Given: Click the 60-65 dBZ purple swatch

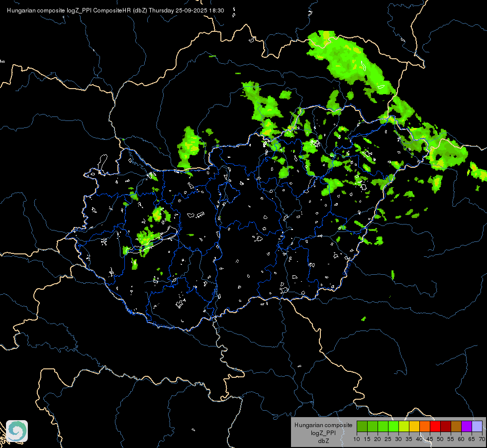Looking at the screenshot, I should pos(467,426).
